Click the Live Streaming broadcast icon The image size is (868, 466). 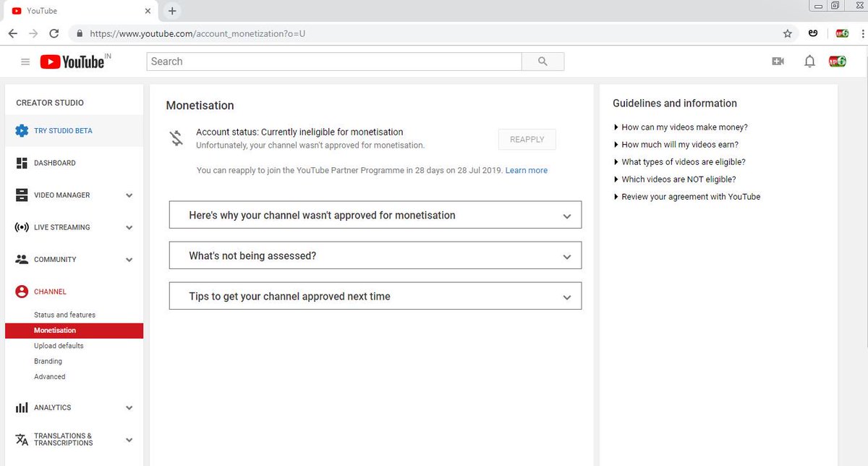tap(22, 227)
